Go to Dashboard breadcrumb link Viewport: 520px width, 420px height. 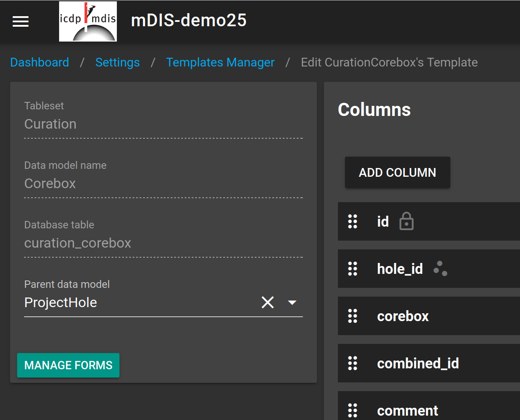(x=39, y=63)
